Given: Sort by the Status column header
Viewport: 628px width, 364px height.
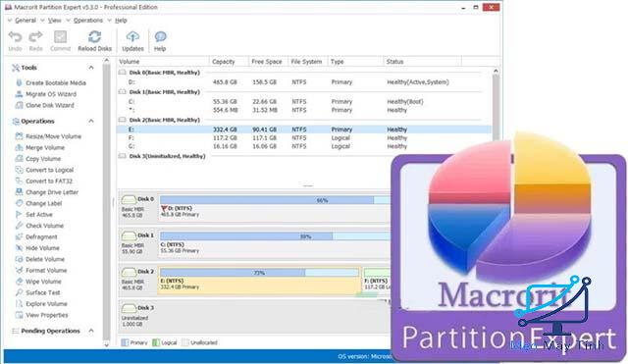Looking at the screenshot, I should point(422,62).
